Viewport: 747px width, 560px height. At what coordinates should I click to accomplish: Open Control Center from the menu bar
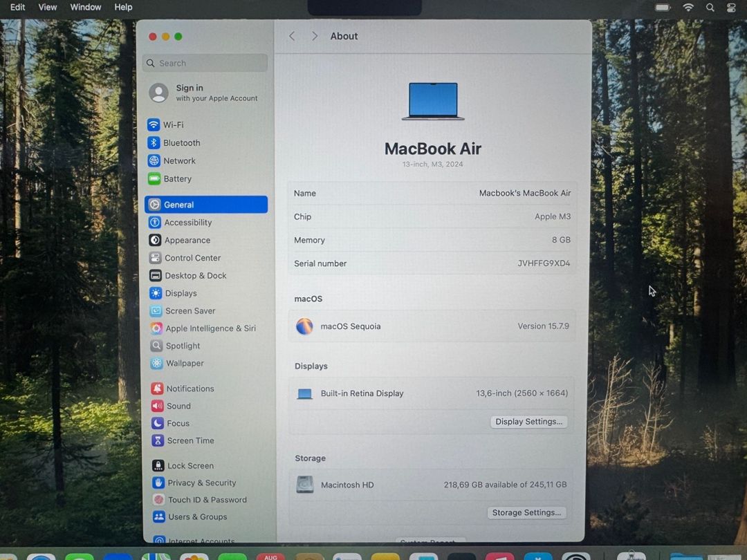pos(731,7)
